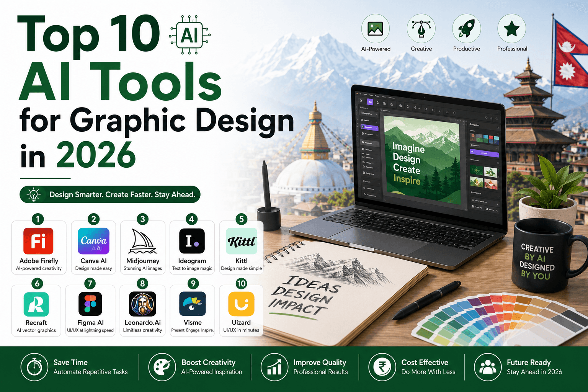The image size is (588, 392).
Task: Click the Figma AI logo
Action: pos(90,304)
